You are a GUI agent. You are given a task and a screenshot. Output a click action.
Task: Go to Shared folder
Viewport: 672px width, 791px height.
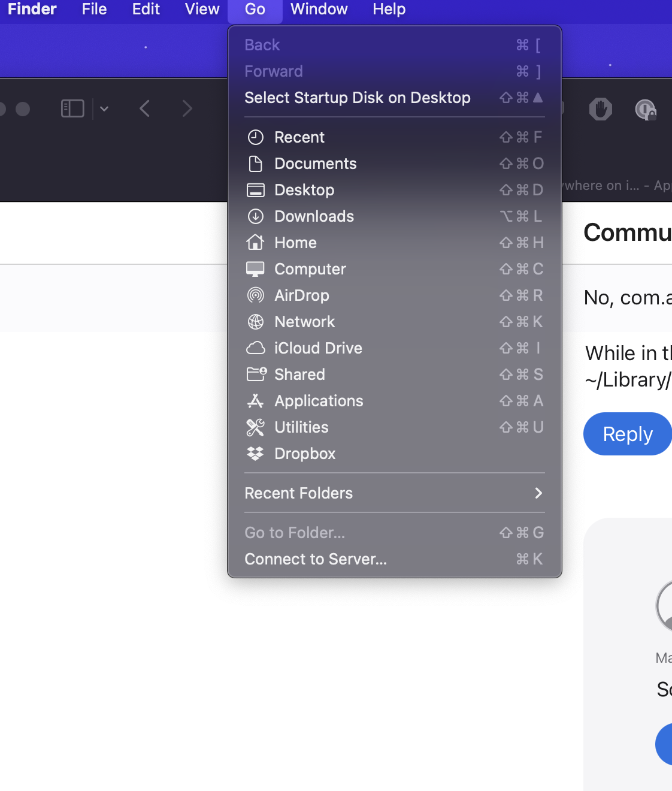[x=394, y=375]
